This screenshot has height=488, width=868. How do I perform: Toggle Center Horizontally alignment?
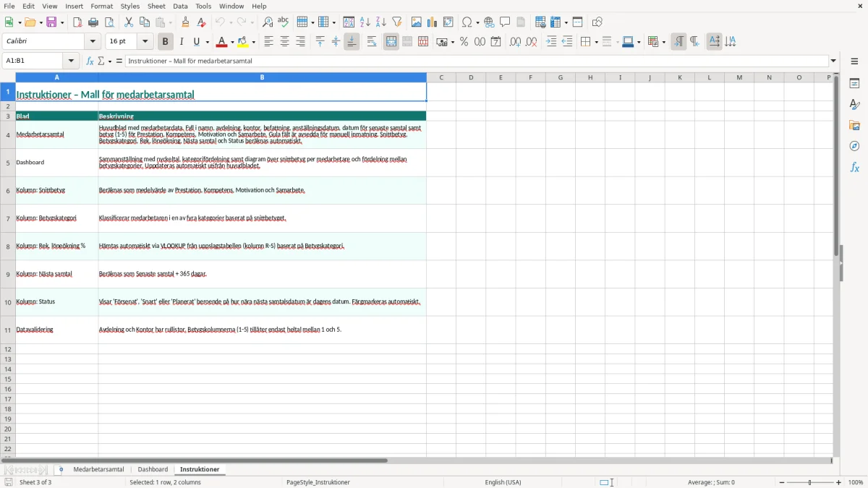tap(284, 42)
